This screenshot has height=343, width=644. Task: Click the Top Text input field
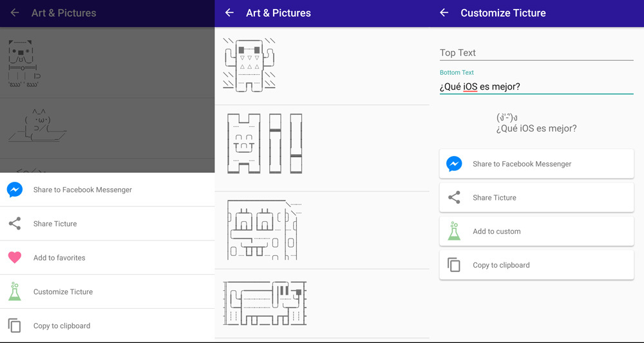(536, 53)
